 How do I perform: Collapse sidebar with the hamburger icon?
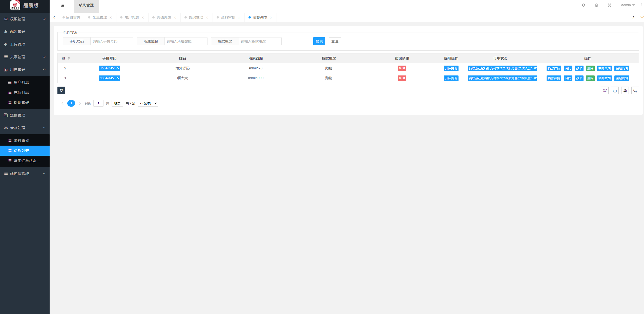[x=63, y=5]
